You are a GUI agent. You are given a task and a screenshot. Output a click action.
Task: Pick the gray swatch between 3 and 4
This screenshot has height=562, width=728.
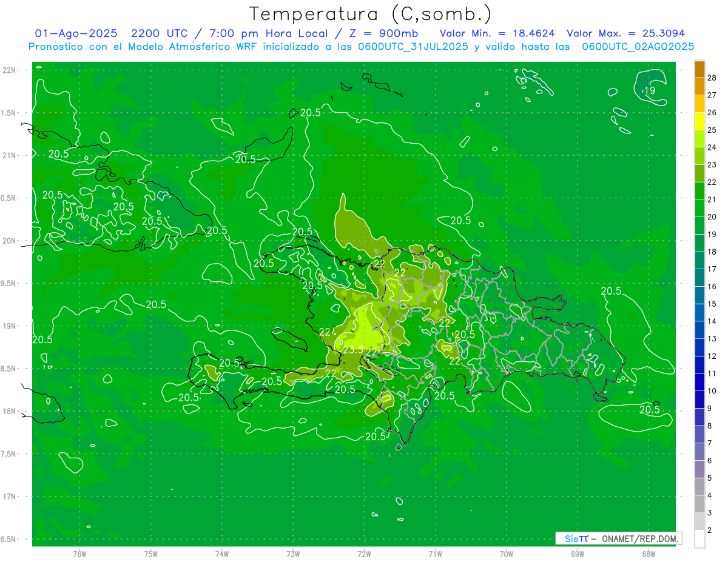pyautogui.click(x=699, y=504)
